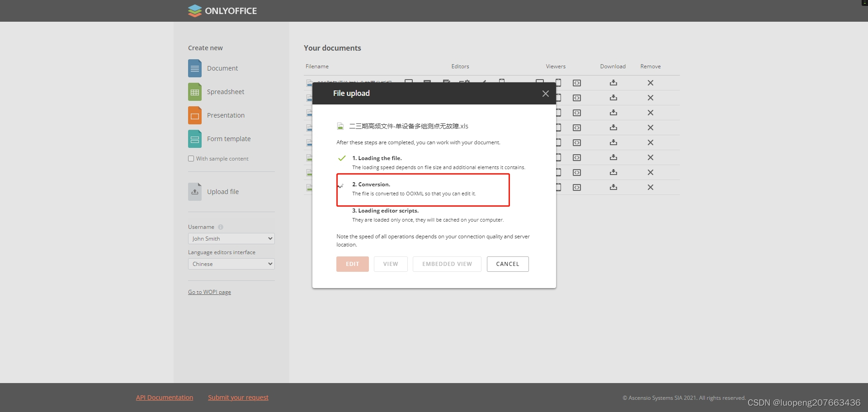Download the third document in the list
The height and width of the screenshot is (412, 868).
(x=613, y=113)
